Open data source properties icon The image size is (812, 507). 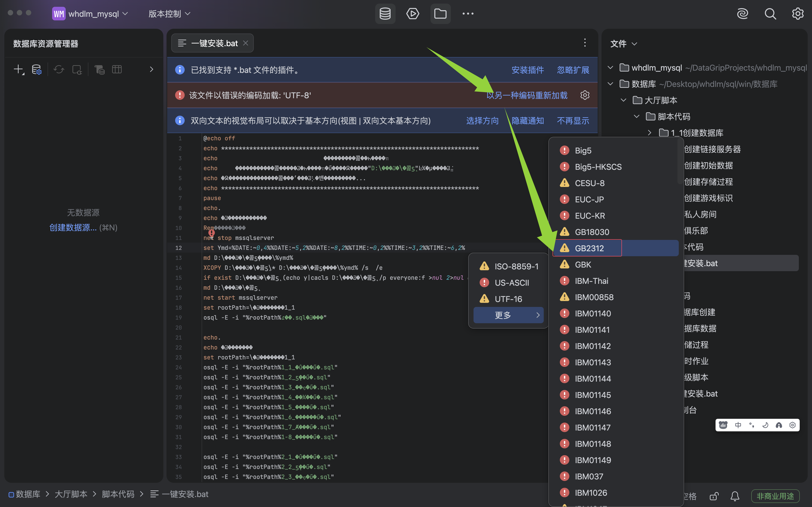tap(36, 69)
